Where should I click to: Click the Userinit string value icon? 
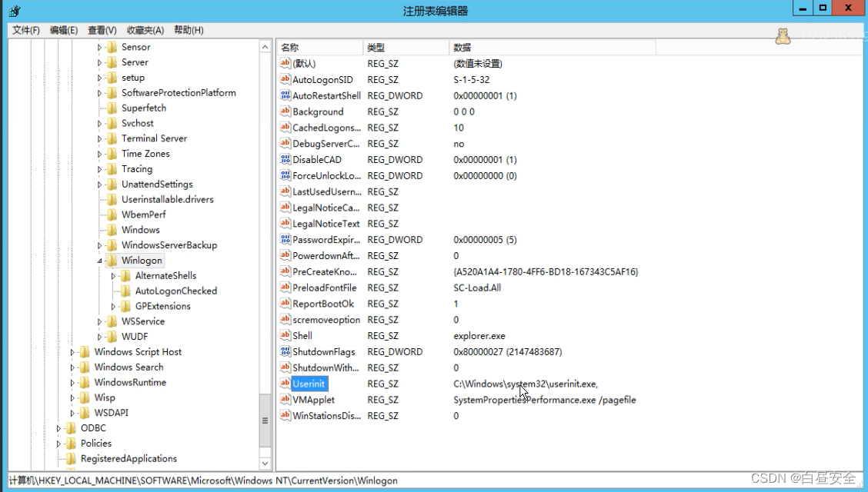[x=285, y=383]
